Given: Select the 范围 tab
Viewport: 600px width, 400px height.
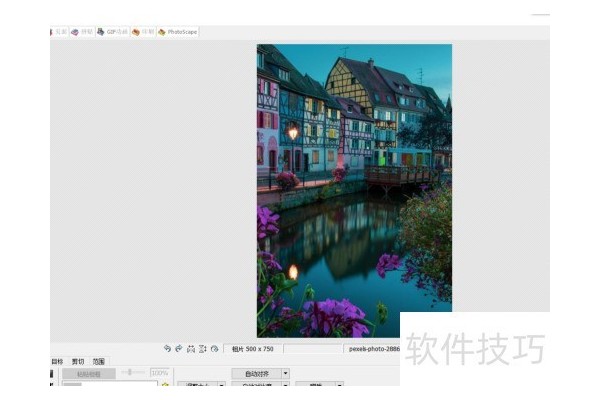Looking at the screenshot, I should click(98, 361).
